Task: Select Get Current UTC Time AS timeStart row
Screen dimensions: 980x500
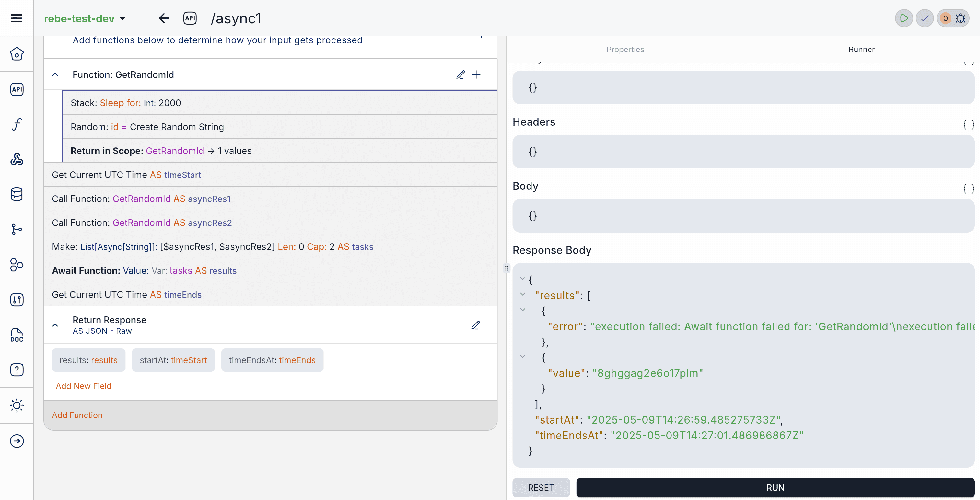Action: coord(271,175)
